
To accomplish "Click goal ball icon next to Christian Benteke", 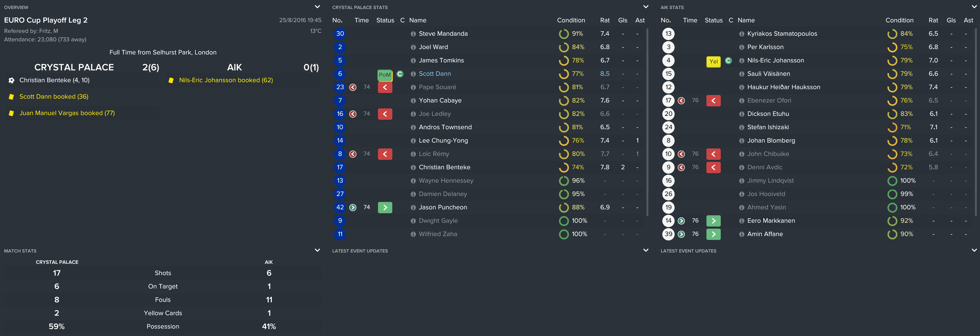I will 12,80.
